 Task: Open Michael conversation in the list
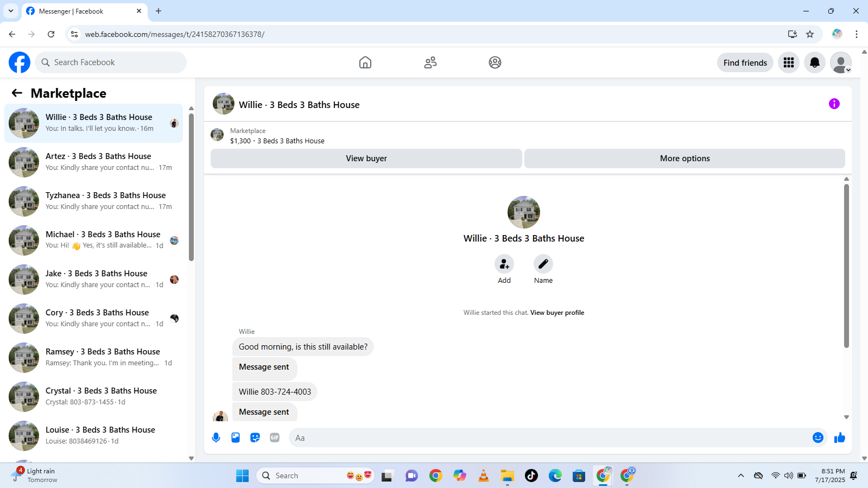(93, 240)
